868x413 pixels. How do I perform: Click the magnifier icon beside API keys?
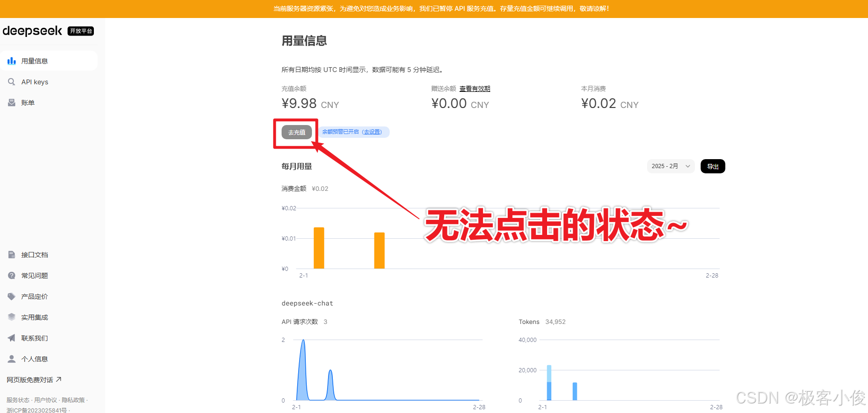point(12,81)
